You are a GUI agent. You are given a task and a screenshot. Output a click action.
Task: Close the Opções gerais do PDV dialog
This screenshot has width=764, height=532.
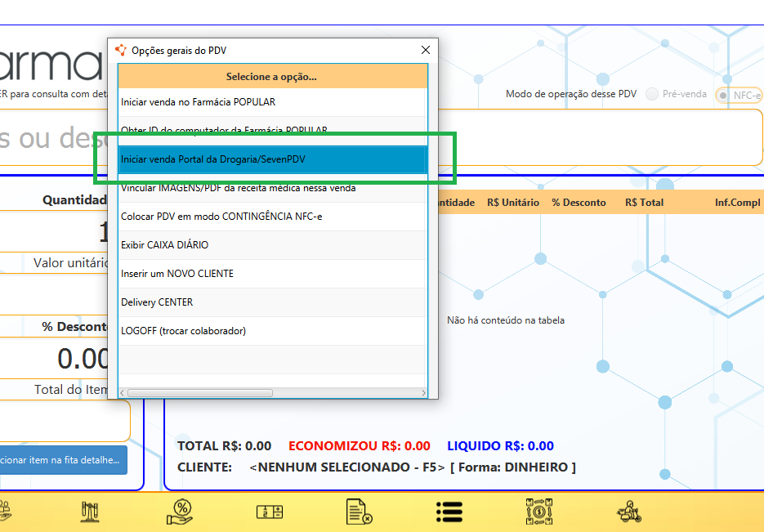[425, 50]
